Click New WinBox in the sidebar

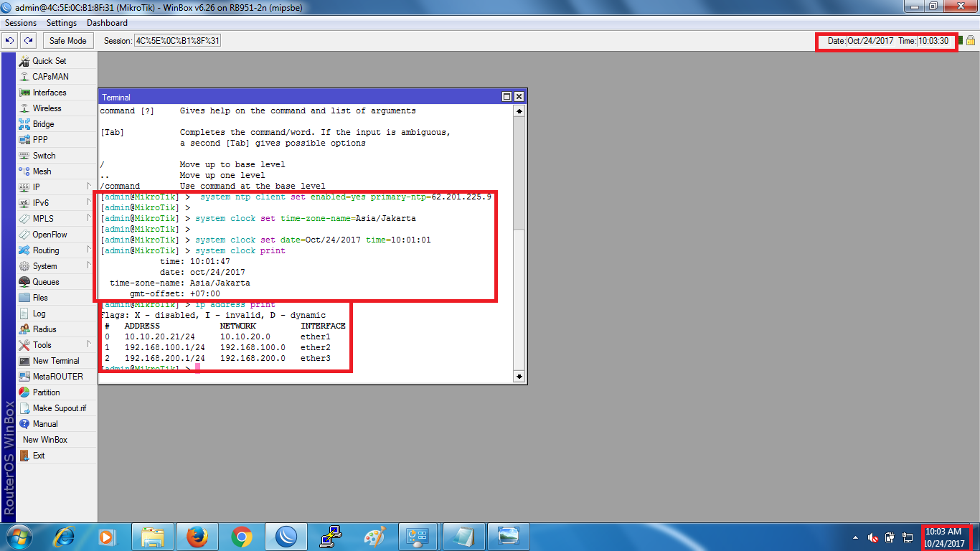point(57,440)
